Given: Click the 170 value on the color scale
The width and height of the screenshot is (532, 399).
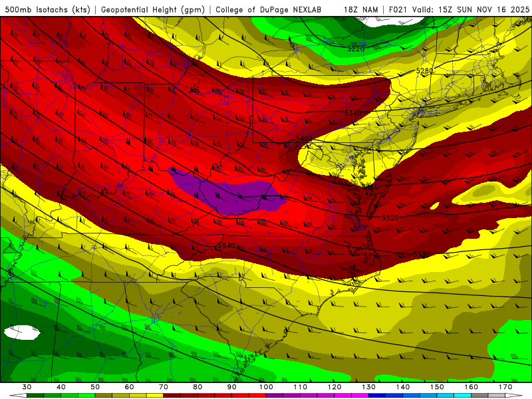Looking at the screenshot, I should 505,387.
